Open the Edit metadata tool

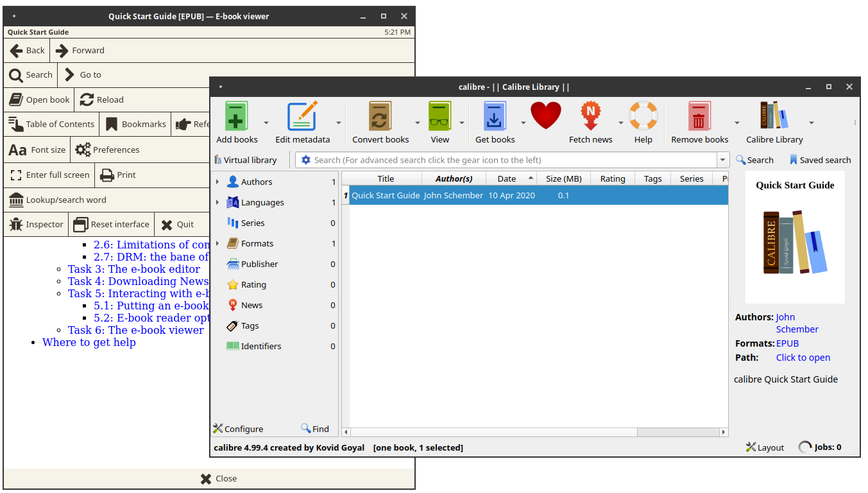(x=302, y=117)
